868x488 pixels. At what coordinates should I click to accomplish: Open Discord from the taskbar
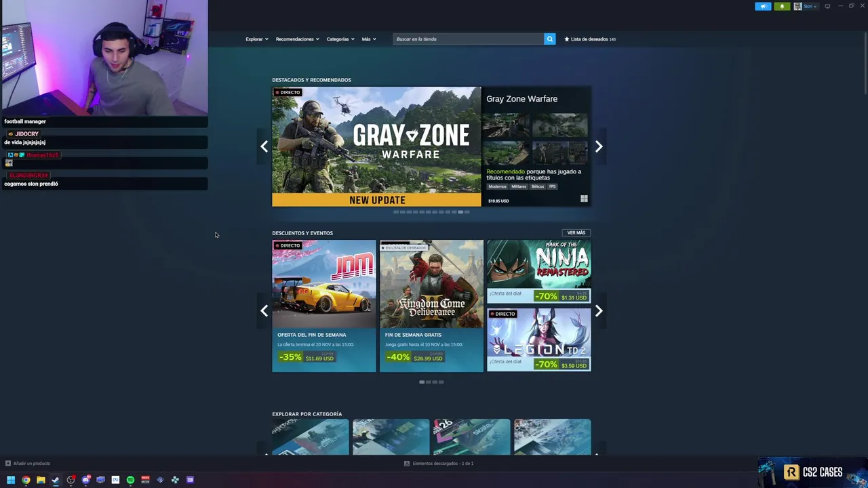click(x=85, y=480)
